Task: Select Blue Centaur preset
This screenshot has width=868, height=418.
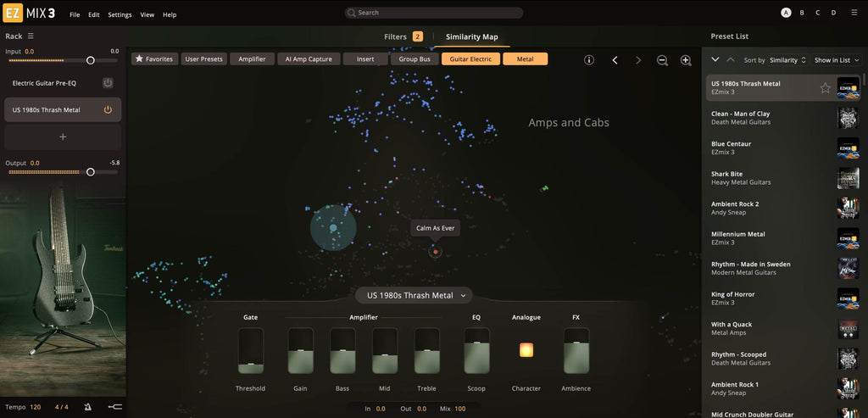Action: [782, 148]
